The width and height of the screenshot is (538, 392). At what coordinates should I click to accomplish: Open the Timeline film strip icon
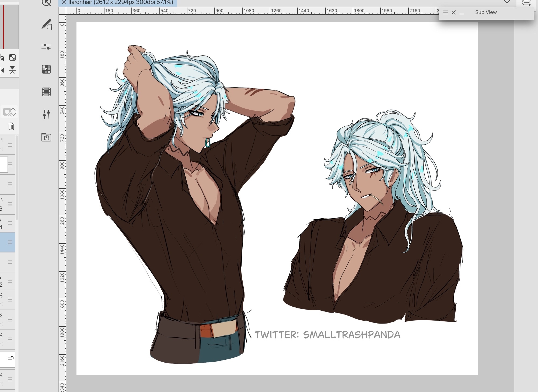pos(46,92)
